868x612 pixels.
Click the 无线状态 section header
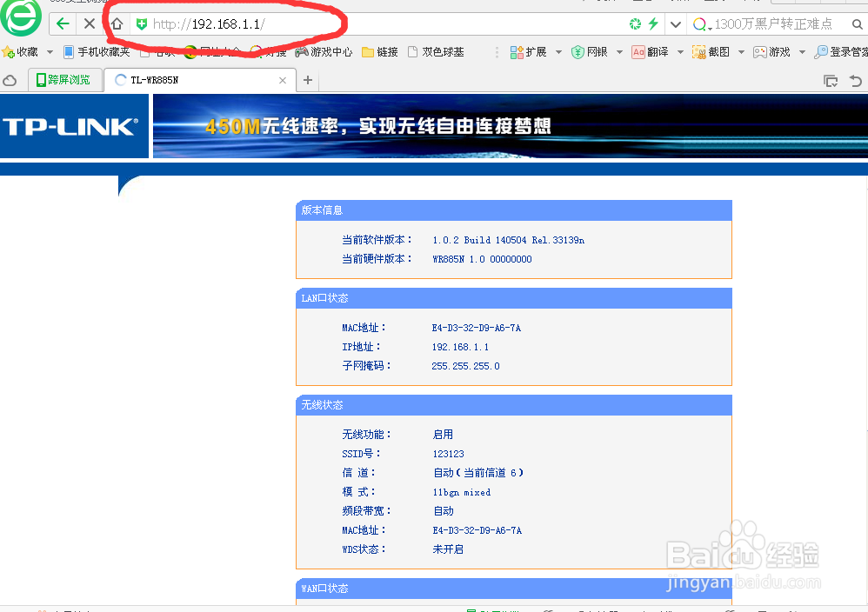[514, 405]
